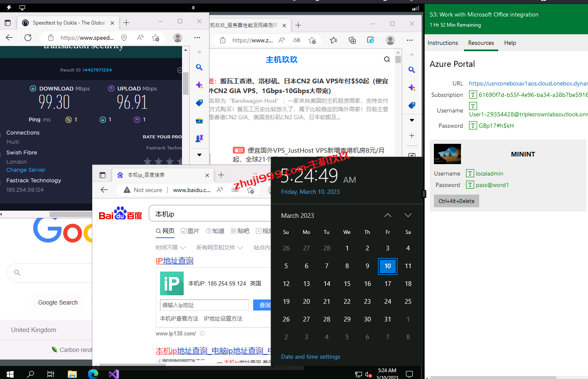
Task: Click search magnifier on zhuji99 site header
Action: [x=387, y=60]
